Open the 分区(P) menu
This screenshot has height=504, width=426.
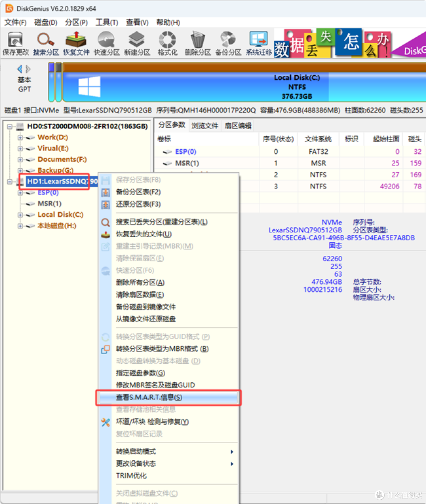(76, 22)
